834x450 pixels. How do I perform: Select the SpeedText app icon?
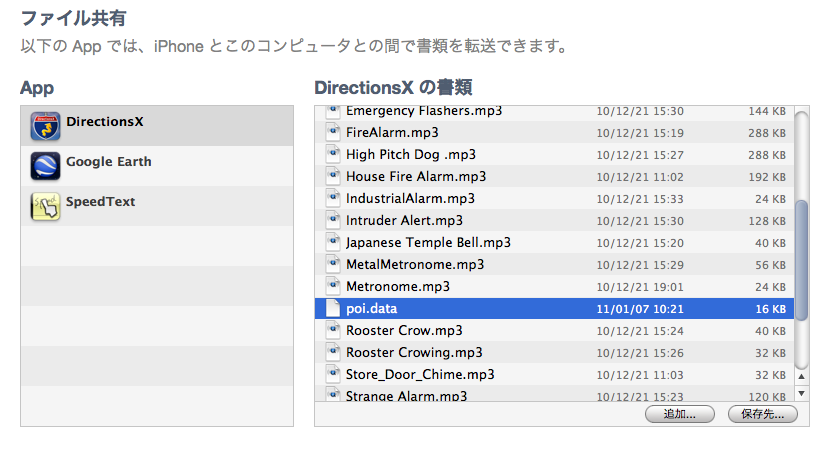(x=45, y=206)
